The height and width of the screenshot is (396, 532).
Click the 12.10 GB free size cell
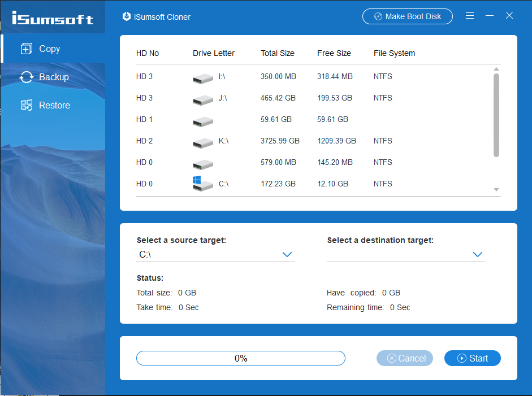pyautogui.click(x=333, y=184)
